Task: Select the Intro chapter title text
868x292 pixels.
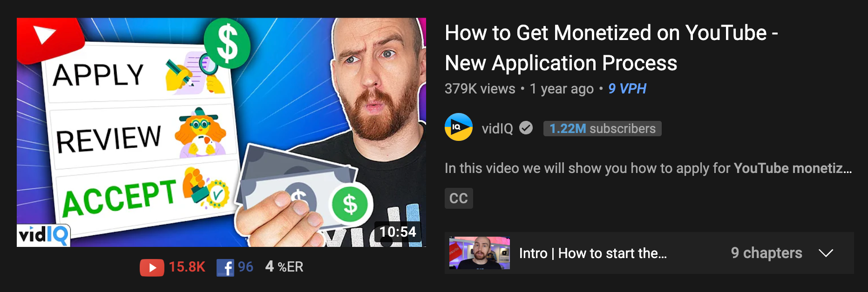Action: [593, 253]
